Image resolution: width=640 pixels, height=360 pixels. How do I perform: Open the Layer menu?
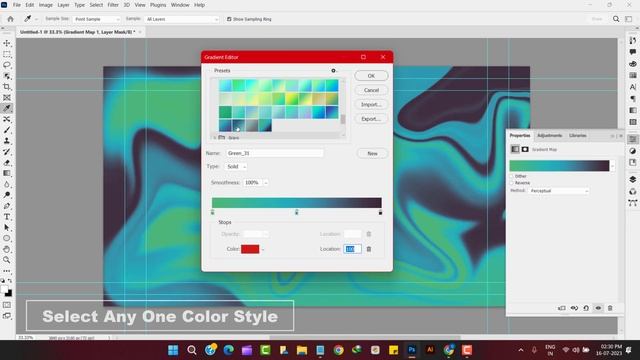pos(63,5)
